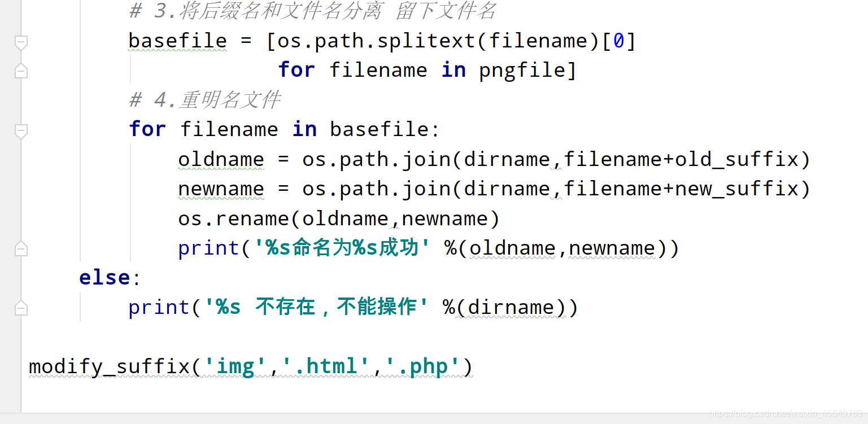Collapse the fold marker beside the basefile assignment
Screen dimensions: 868x424
click(21, 42)
